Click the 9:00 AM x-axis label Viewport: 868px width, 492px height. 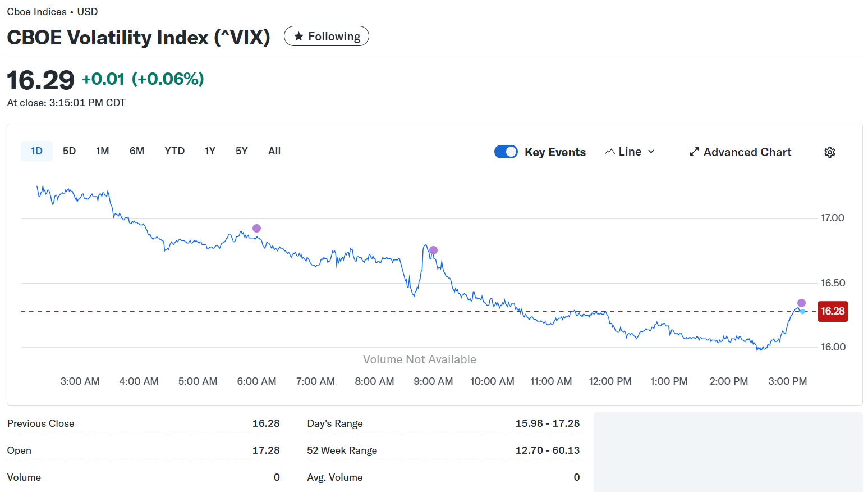(433, 381)
